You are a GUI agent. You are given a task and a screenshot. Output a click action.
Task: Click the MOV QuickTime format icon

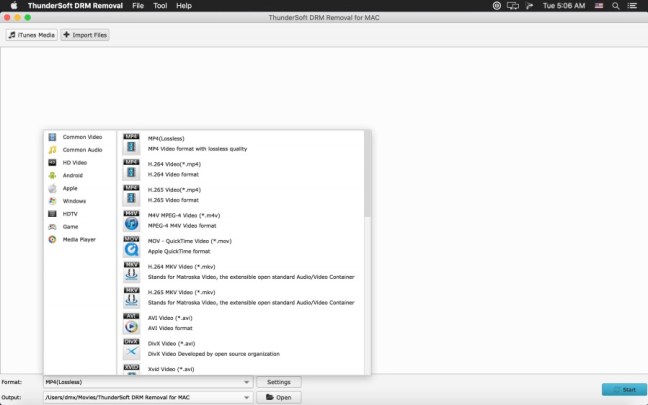[x=131, y=246]
